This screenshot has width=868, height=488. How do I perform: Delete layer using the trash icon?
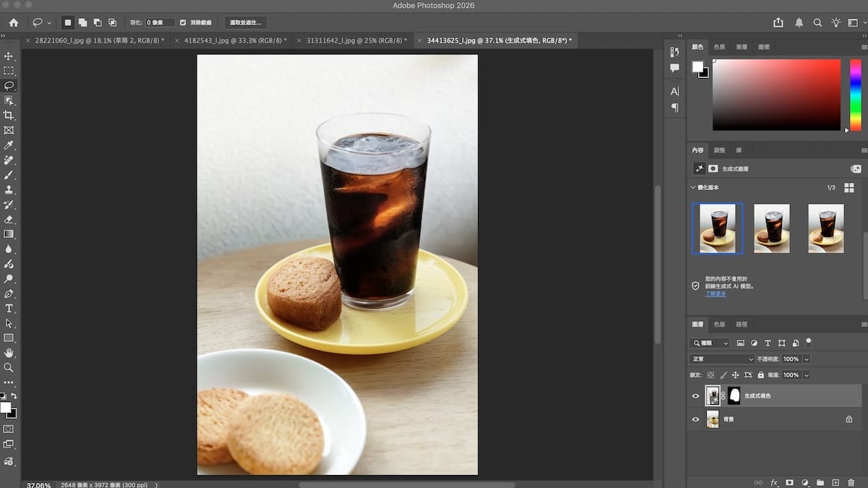(x=851, y=482)
